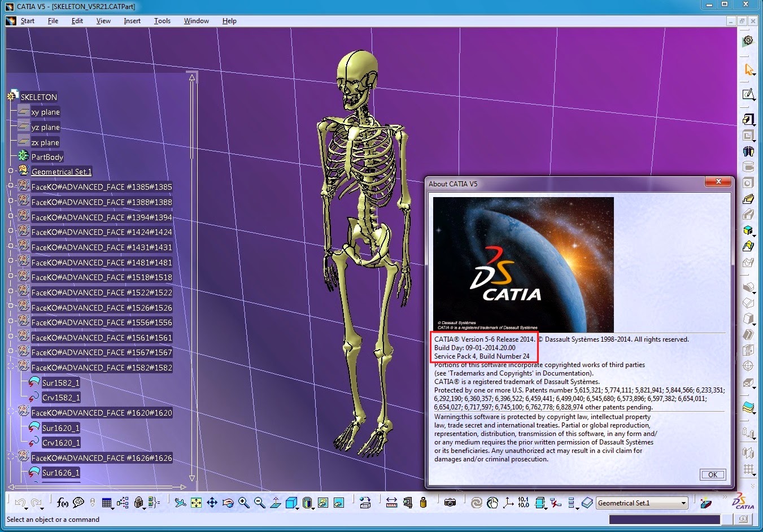This screenshot has width=763, height=532.
Task: Open the Insert menu
Action: (132, 21)
